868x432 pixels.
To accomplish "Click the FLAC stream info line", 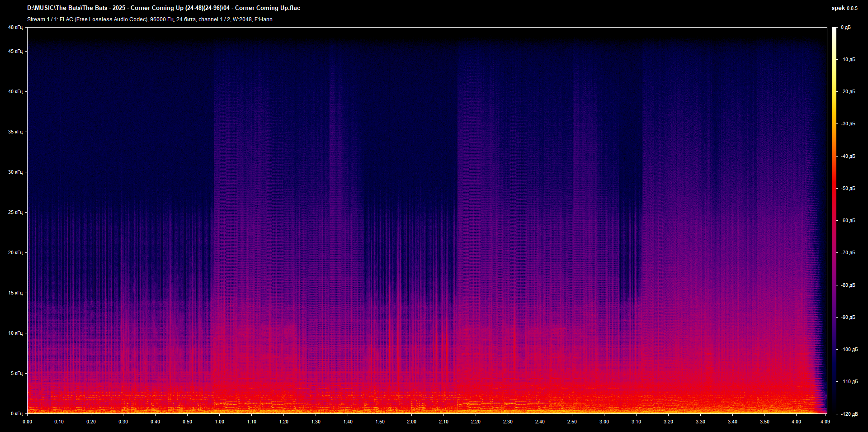I will pyautogui.click(x=150, y=19).
